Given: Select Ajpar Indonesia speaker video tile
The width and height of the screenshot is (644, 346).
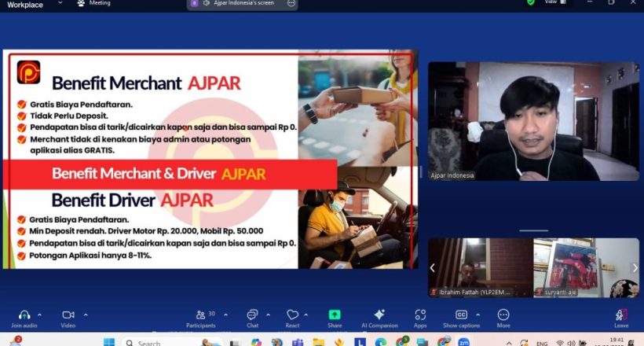Looking at the screenshot, I should [x=533, y=121].
